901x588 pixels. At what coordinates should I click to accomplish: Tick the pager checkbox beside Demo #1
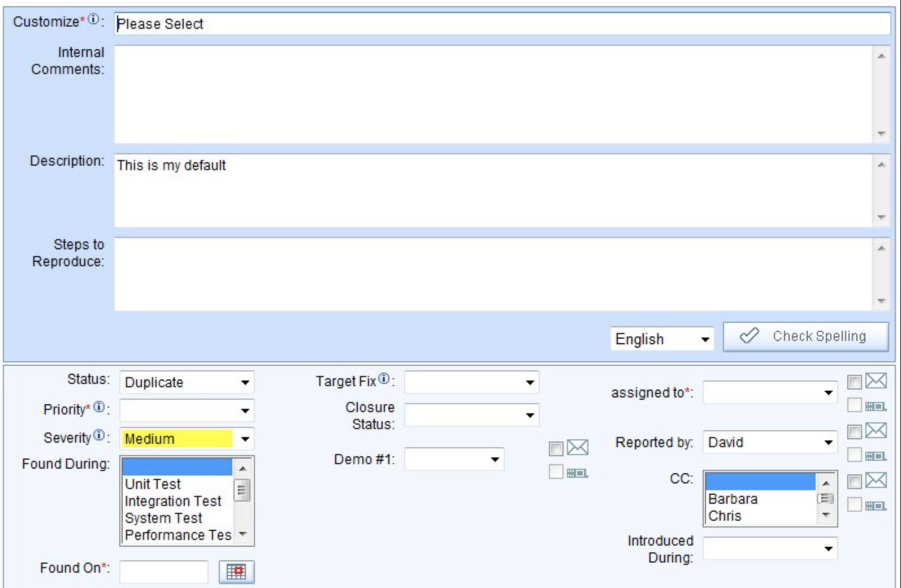(556, 472)
